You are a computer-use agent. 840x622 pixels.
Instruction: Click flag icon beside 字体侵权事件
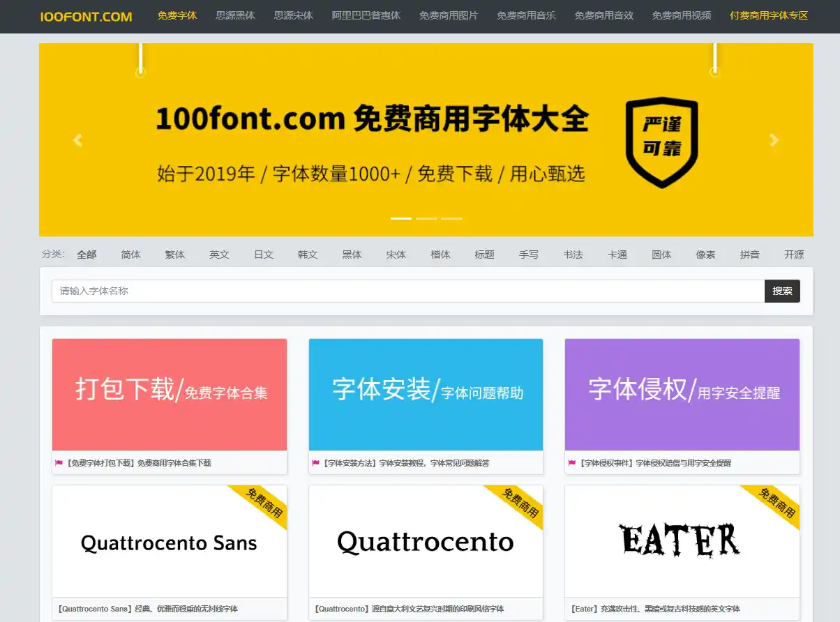click(x=572, y=463)
